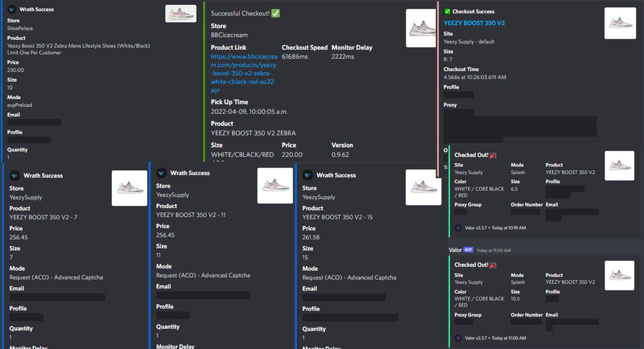Click the size 10.5 value on the Valor card
This screenshot has height=349, width=644.
click(x=516, y=299)
